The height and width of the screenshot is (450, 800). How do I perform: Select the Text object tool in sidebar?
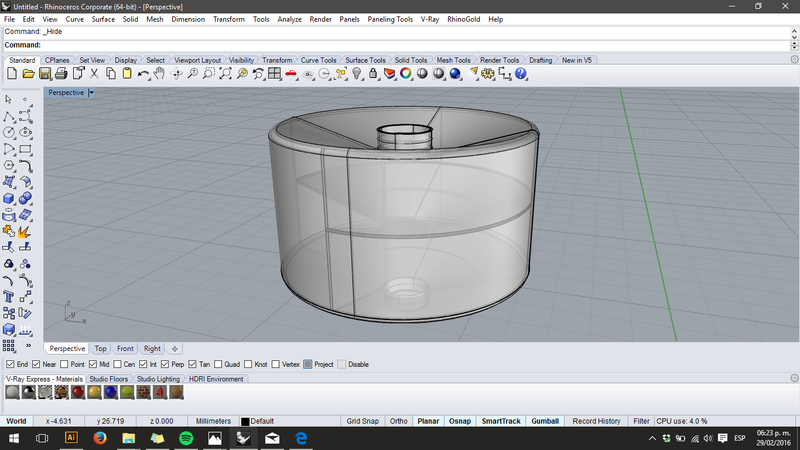9,296
